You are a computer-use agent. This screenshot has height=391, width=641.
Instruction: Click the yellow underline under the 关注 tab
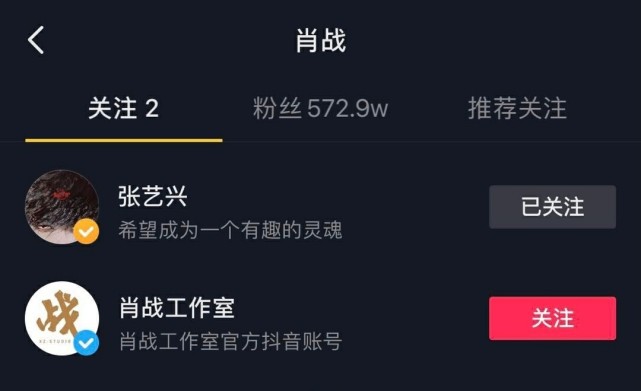[124, 140]
